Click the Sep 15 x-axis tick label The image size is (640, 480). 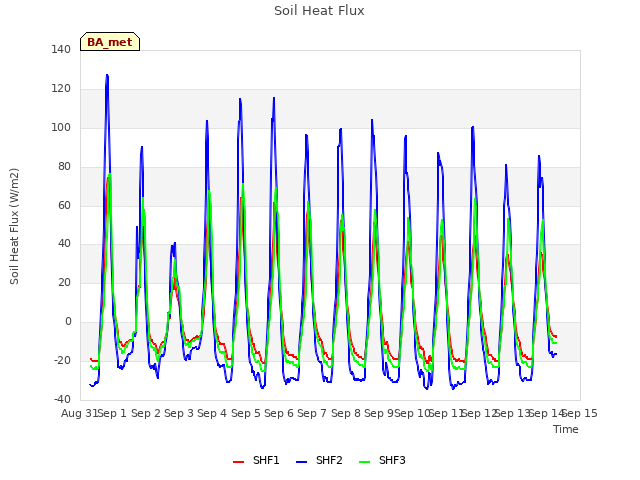[x=580, y=413]
